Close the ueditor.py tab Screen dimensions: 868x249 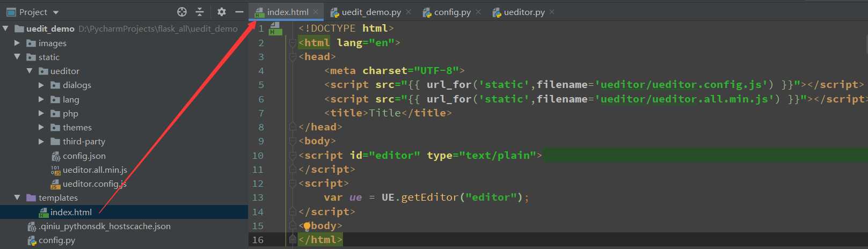(x=552, y=12)
